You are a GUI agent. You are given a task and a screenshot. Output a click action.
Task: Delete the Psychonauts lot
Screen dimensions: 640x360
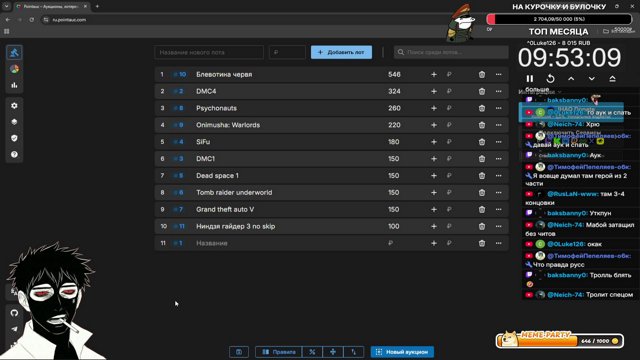click(x=482, y=108)
